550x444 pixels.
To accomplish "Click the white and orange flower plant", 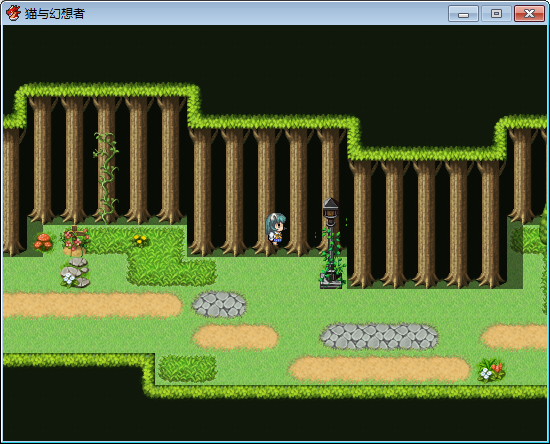I will (x=491, y=370).
